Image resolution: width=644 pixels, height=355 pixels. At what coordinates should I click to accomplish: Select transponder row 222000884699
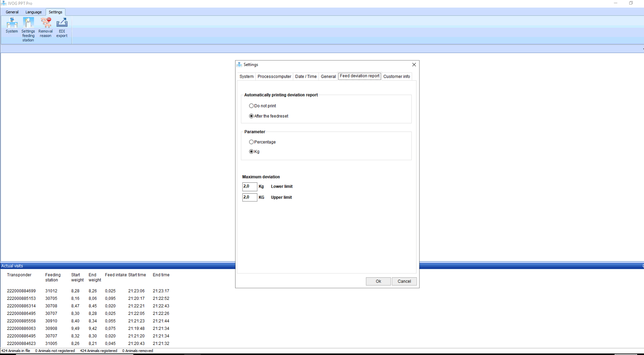pos(21,291)
